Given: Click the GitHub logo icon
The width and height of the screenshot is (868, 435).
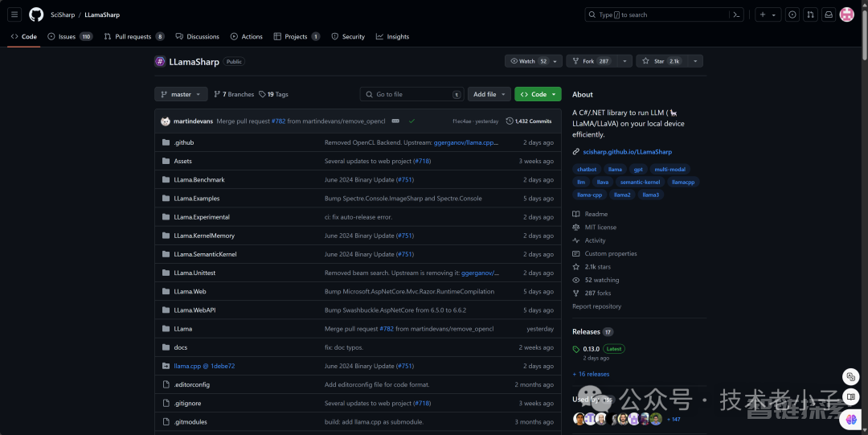Looking at the screenshot, I should 36,15.
